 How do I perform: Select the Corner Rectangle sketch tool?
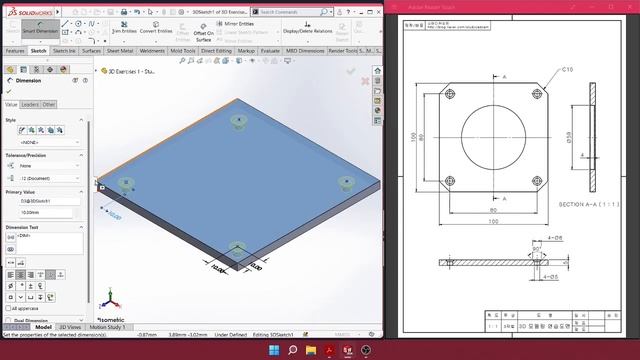tap(65, 32)
